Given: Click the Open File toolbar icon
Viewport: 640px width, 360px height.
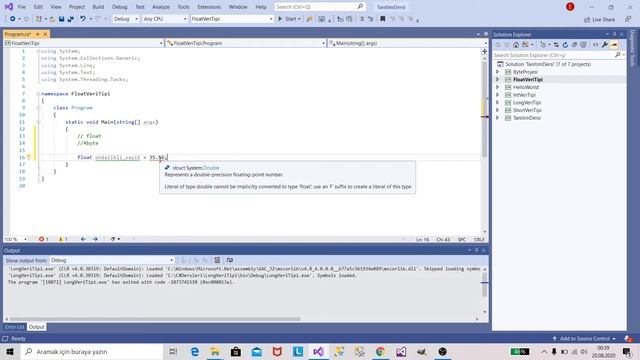Looking at the screenshot, I should 52,19.
